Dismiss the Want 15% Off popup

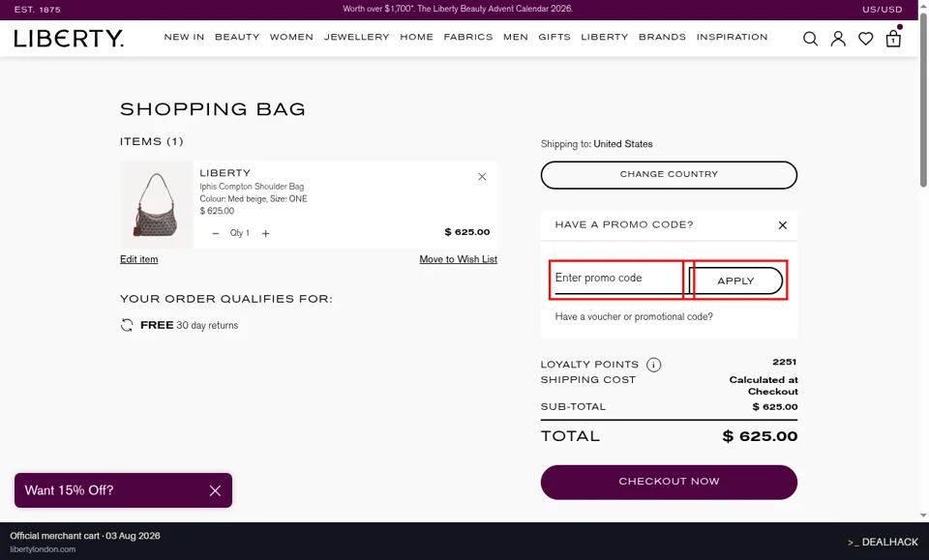215,490
